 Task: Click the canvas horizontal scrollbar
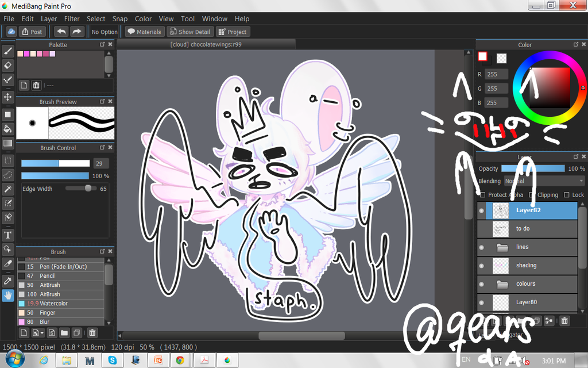(x=301, y=336)
